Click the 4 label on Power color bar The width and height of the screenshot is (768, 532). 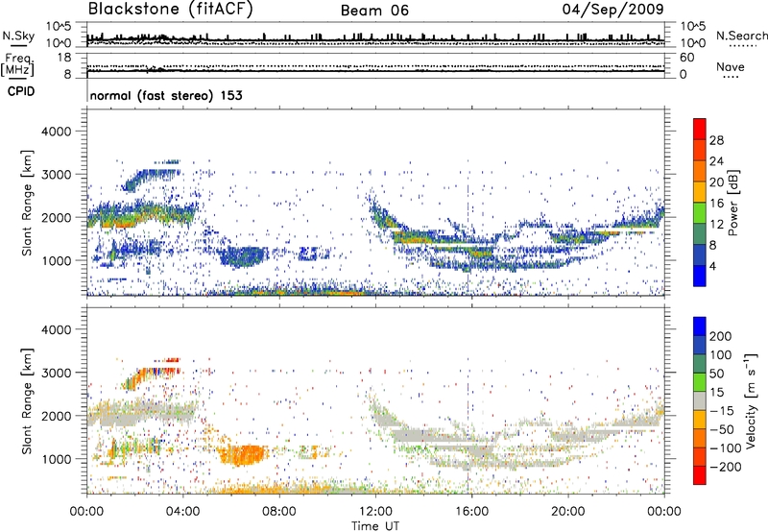pos(713,266)
